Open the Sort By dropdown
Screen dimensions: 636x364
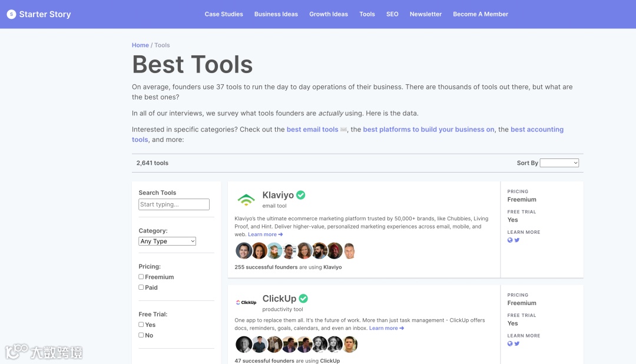(x=559, y=163)
